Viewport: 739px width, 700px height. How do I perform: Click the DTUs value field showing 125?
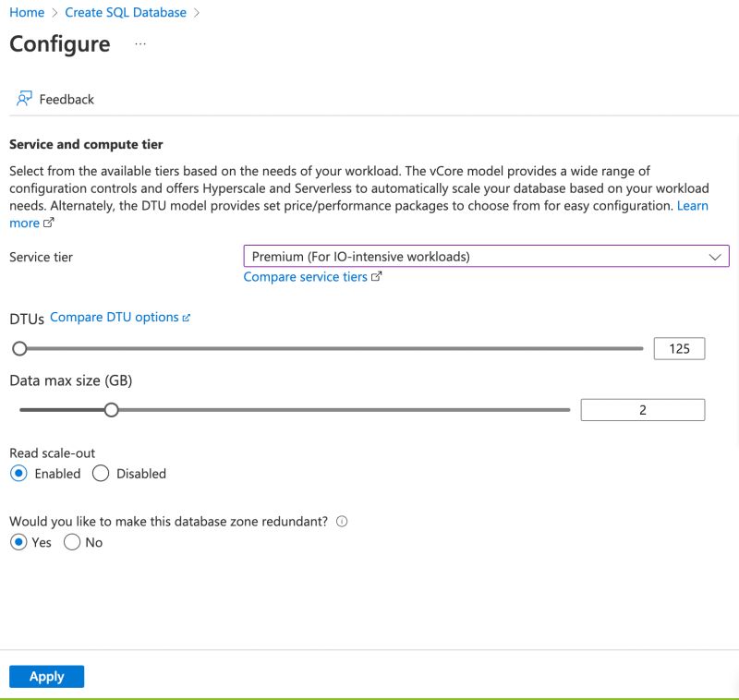click(x=680, y=348)
